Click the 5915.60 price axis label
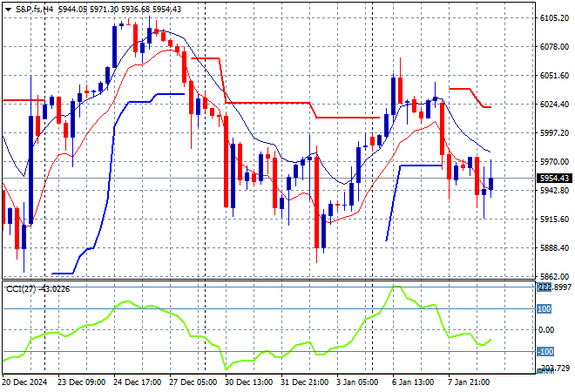 pyautogui.click(x=554, y=219)
